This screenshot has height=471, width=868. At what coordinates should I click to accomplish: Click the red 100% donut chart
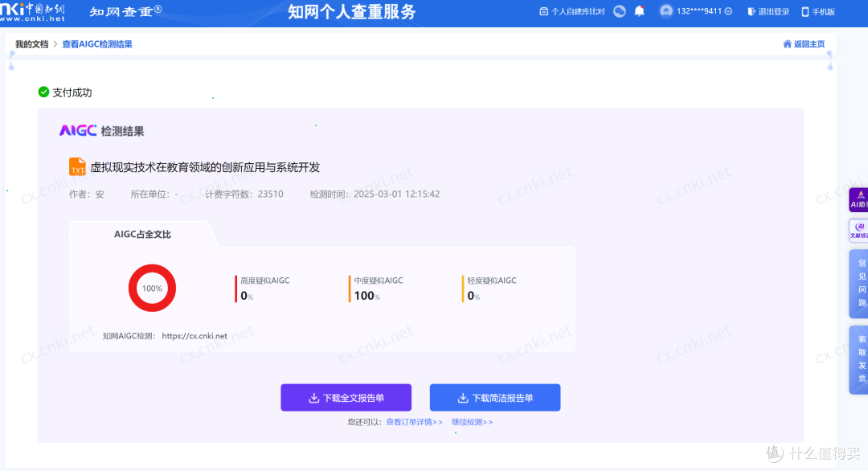point(152,288)
